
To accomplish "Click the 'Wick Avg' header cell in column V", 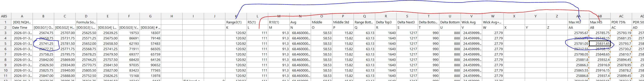I will point(471,22).
